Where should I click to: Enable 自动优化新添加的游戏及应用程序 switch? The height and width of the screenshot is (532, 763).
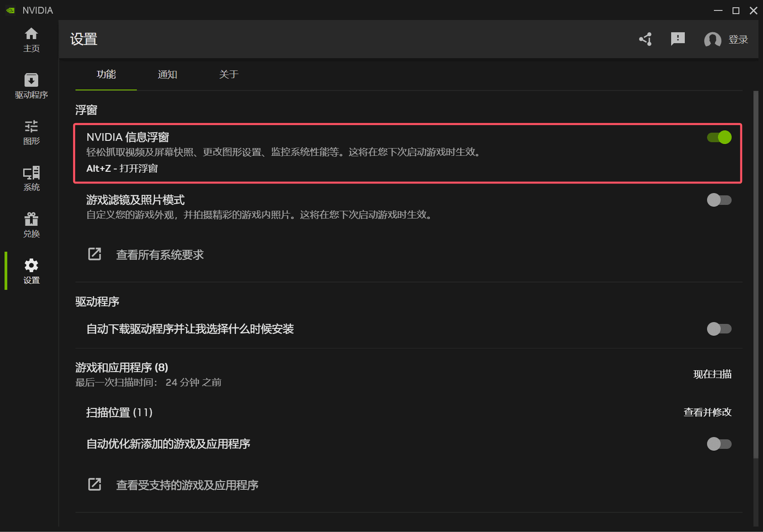point(719,444)
